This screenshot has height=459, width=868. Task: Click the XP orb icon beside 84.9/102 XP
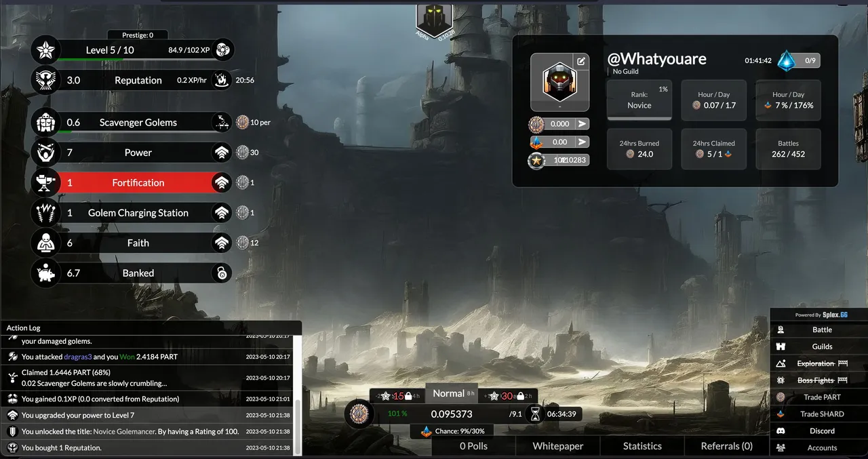(x=223, y=50)
